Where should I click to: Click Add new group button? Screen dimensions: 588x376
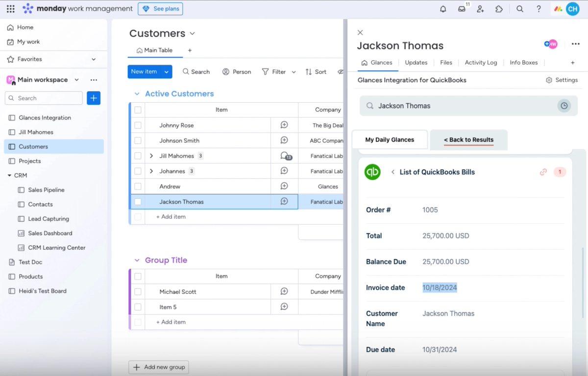pos(159,367)
